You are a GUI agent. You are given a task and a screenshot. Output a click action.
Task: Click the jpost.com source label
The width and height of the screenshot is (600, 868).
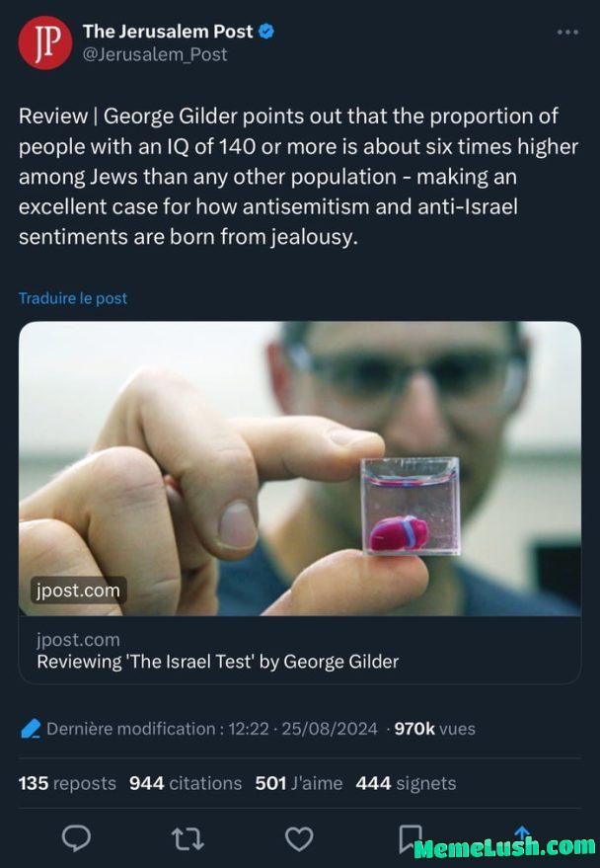tap(79, 640)
